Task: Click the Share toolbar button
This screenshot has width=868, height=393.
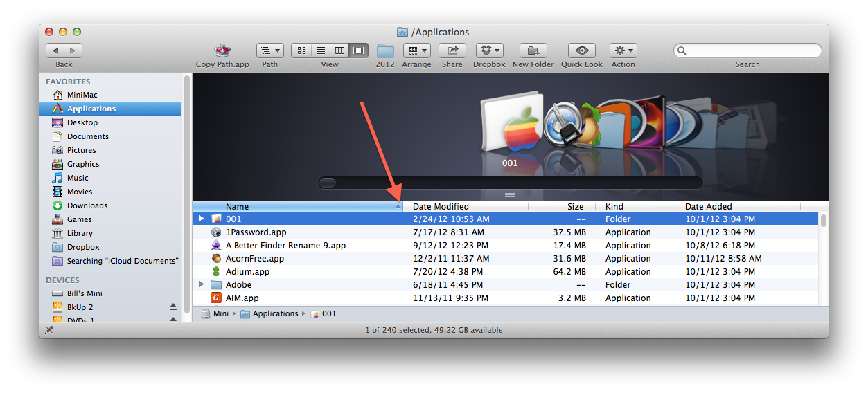Action: (x=452, y=51)
